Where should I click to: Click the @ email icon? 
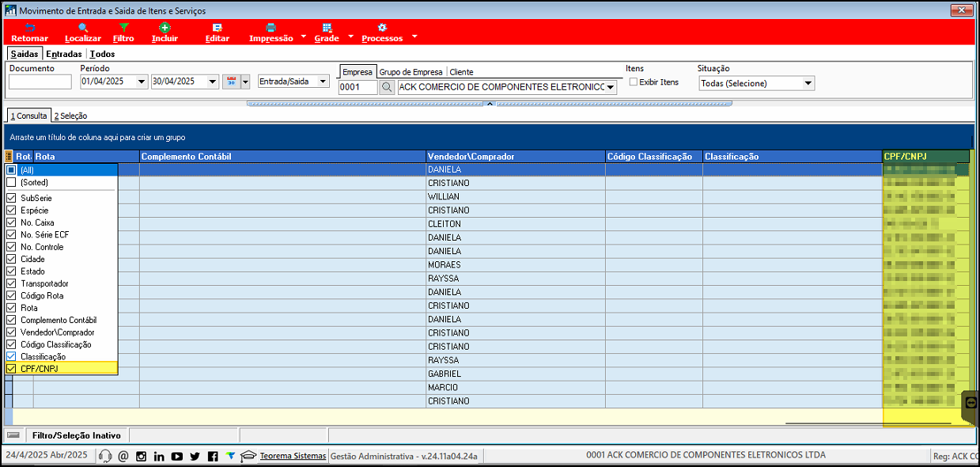(x=123, y=456)
